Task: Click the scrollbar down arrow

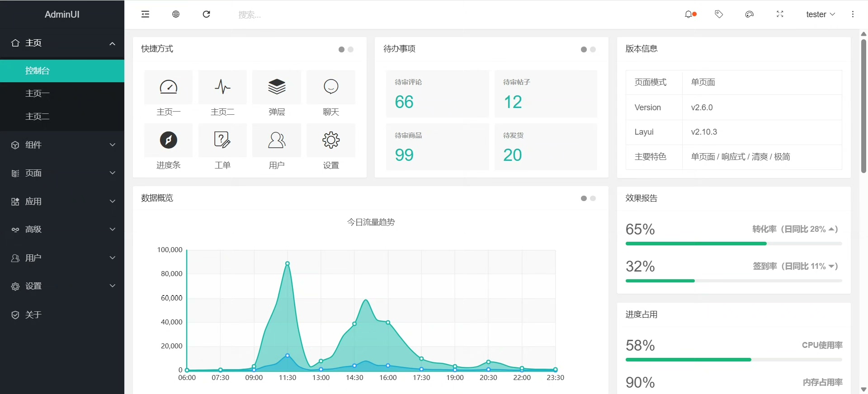Action: pyautogui.click(x=863, y=389)
